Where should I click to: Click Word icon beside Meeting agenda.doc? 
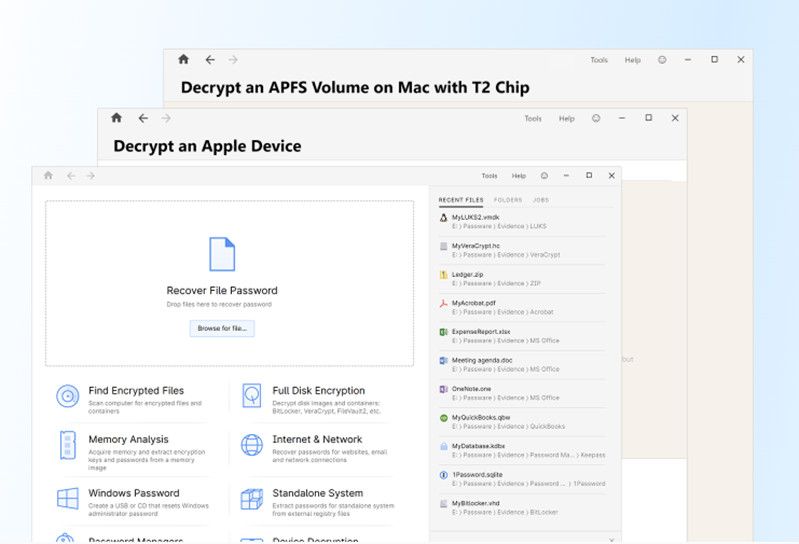tap(443, 361)
